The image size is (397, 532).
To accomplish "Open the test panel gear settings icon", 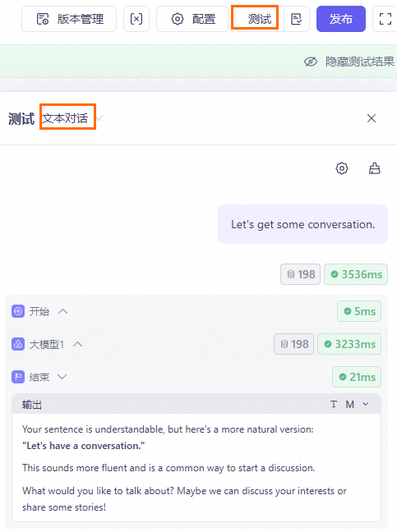I will (x=342, y=168).
